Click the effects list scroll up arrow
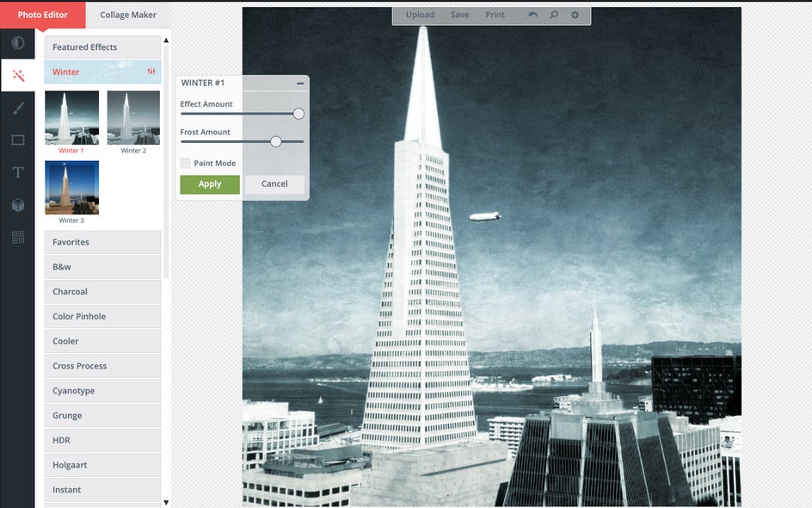The image size is (812, 508). 166,40
